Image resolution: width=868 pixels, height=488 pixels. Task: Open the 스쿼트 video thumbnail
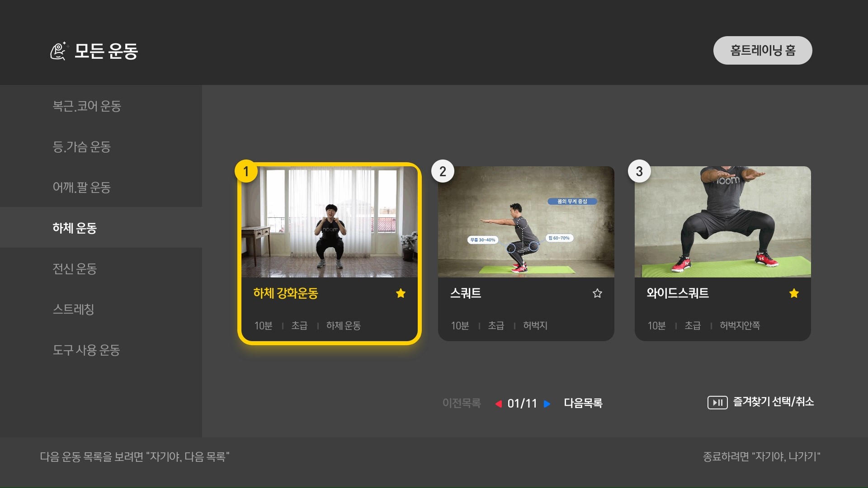tap(526, 222)
